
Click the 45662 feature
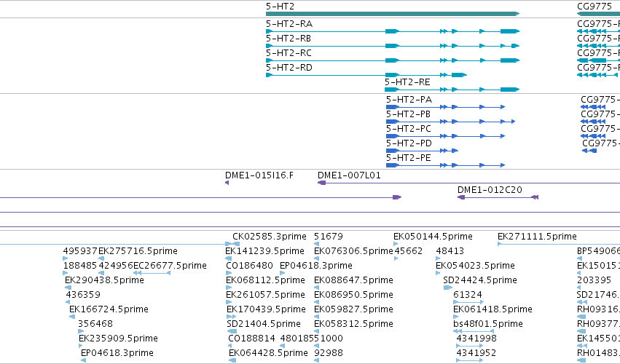[396, 258]
